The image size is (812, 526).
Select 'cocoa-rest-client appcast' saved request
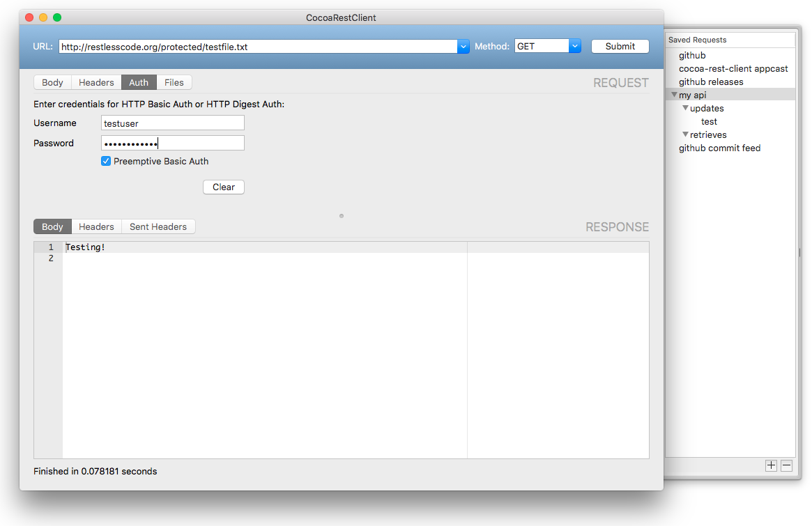coord(733,68)
